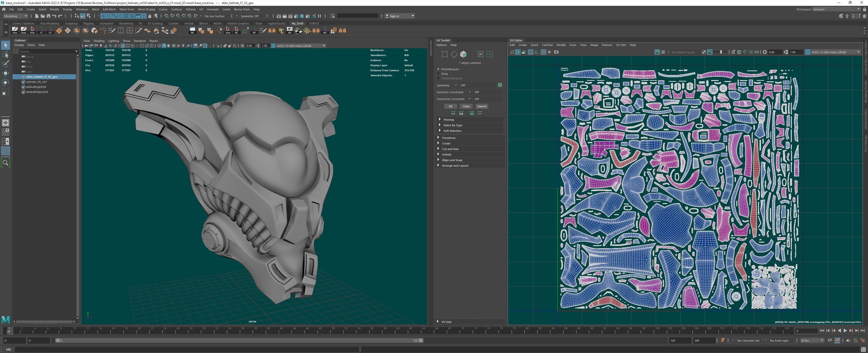Open the Modeling menu set dropdown
This screenshot has width=868, height=353.
coord(15,16)
